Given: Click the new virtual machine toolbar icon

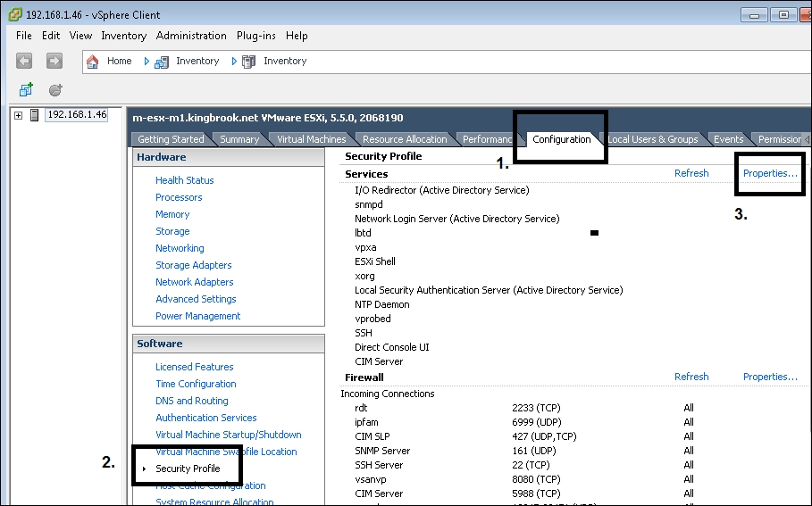Looking at the screenshot, I should [x=26, y=89].
